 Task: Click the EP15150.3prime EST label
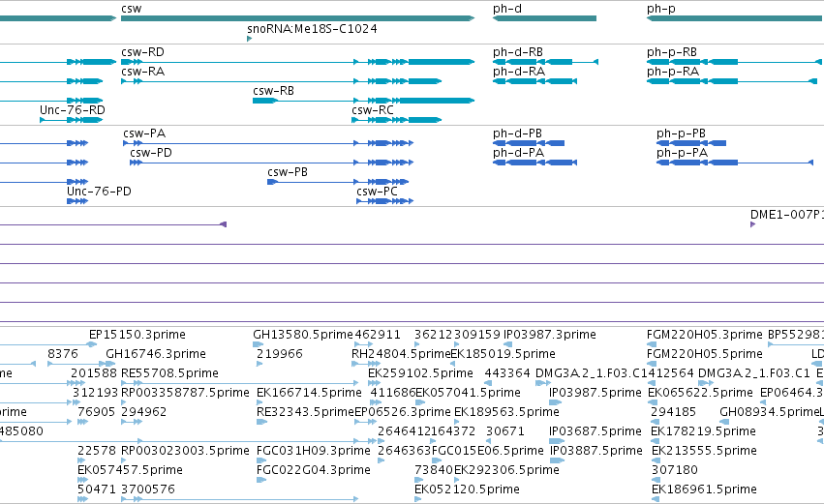137,335
